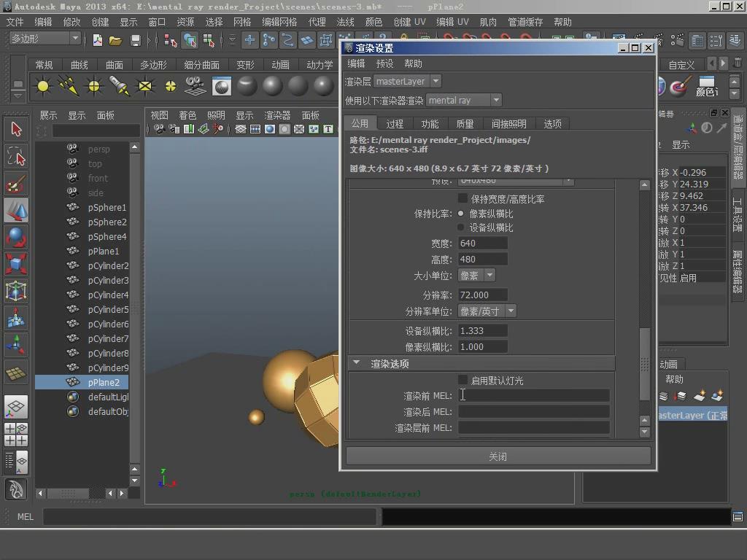Image resolution: width=747 pixels, height=560 pixels.
Task: Switch to select by hierarchy mode
Action: pos(170,41)
